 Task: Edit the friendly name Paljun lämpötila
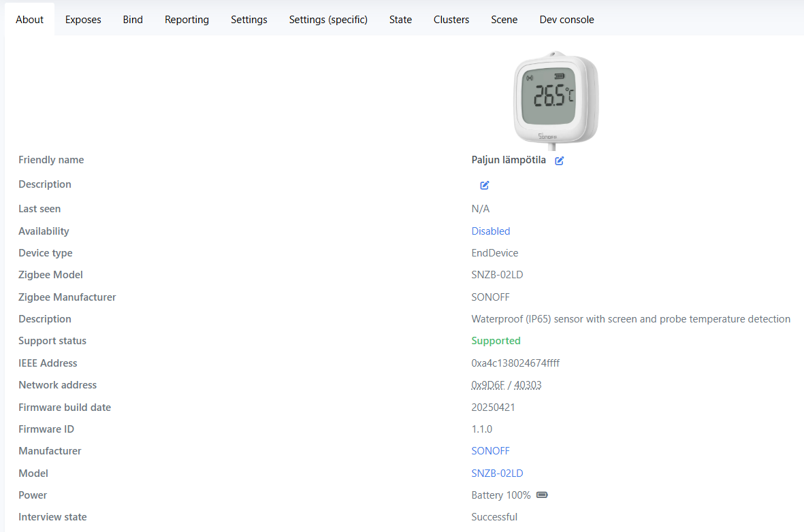coord(559,161)
